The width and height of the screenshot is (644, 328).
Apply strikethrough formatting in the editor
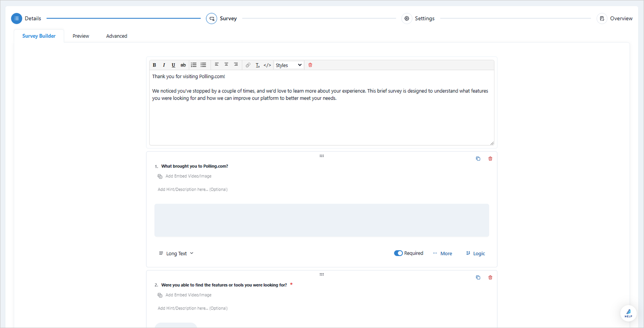pyautogui.click(x=183, y=65)
